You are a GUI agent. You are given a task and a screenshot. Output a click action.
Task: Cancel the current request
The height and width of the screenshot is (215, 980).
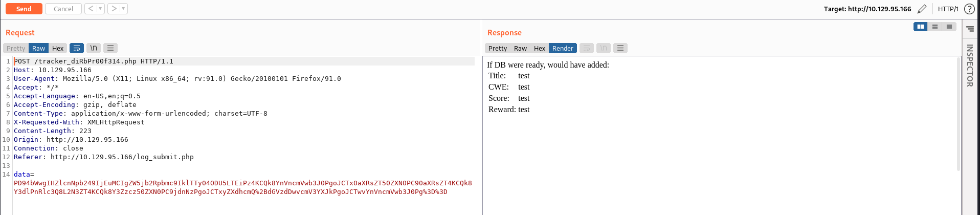click(63, 9)
